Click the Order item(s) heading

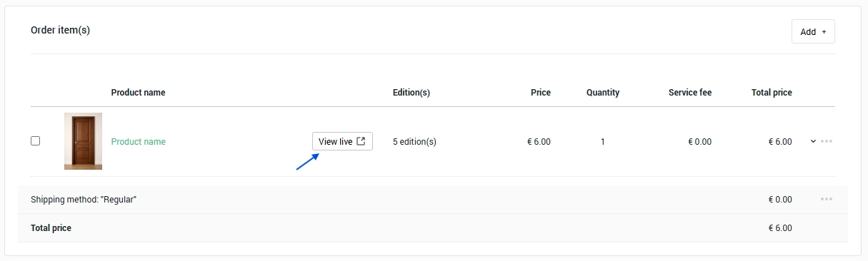[x=60, y=30]
